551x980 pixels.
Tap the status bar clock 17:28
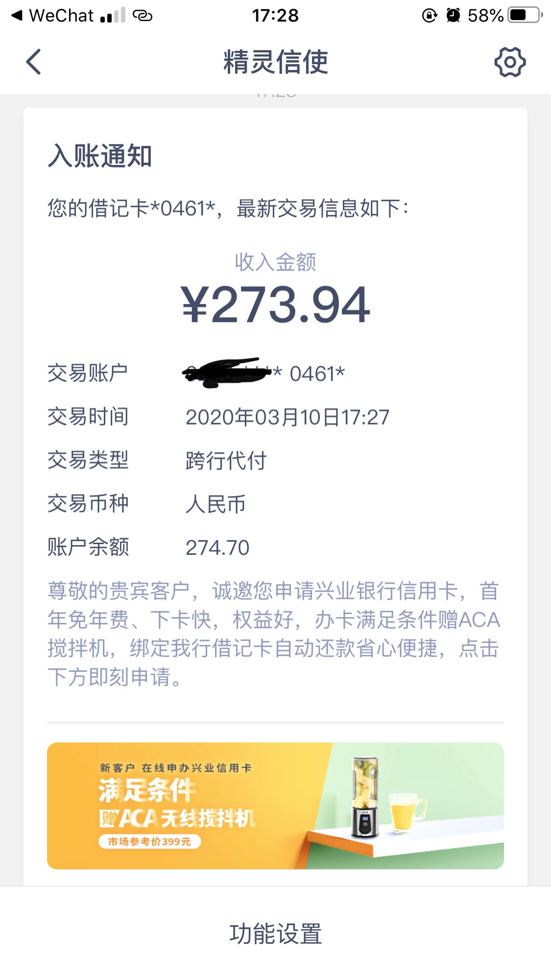click(275, 16)
